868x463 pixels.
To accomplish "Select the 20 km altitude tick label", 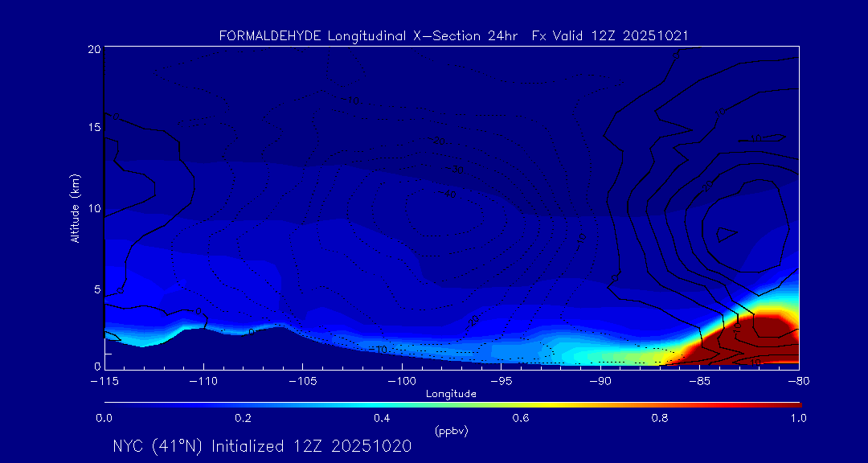I will click(93, 49).
